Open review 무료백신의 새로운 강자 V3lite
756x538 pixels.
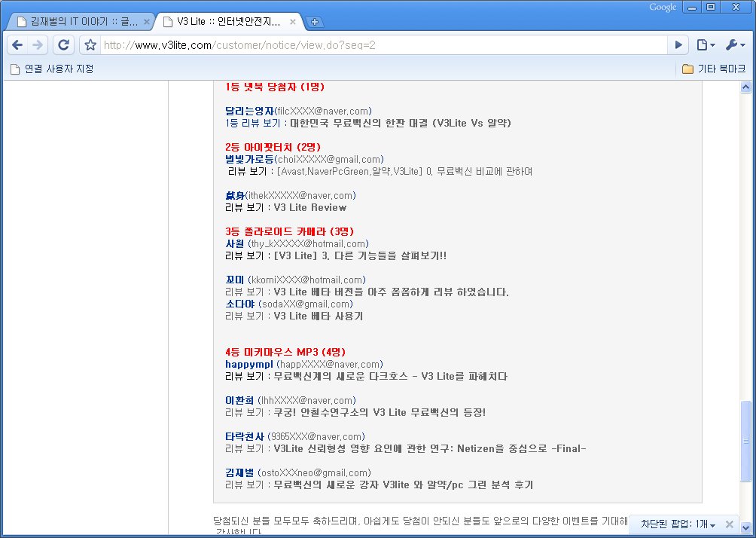(404, 485)
